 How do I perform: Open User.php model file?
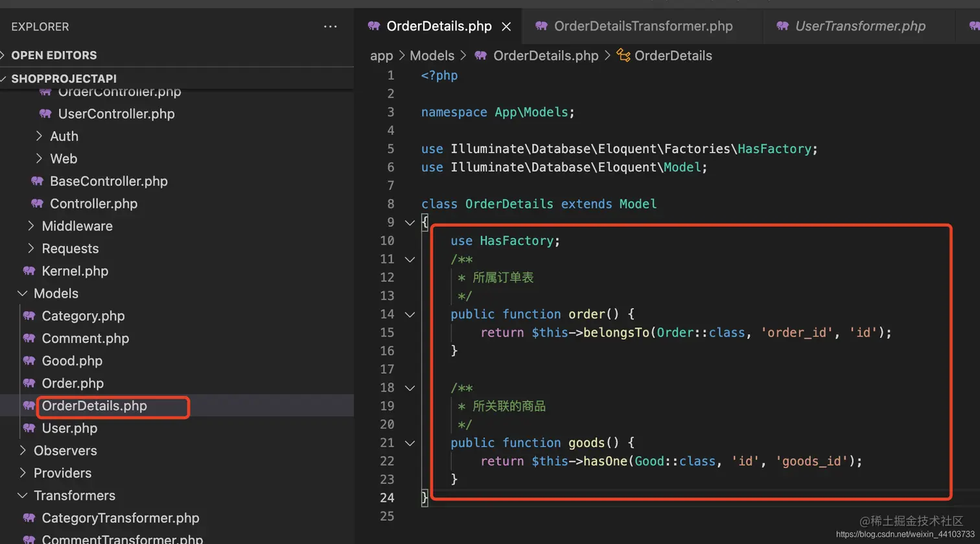point(69,429)
